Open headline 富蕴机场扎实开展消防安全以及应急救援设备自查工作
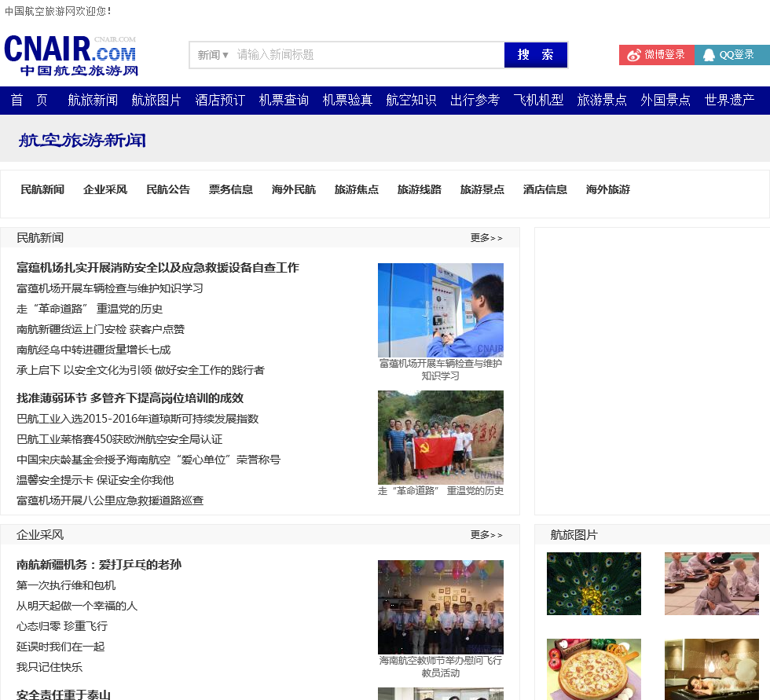 158,268
